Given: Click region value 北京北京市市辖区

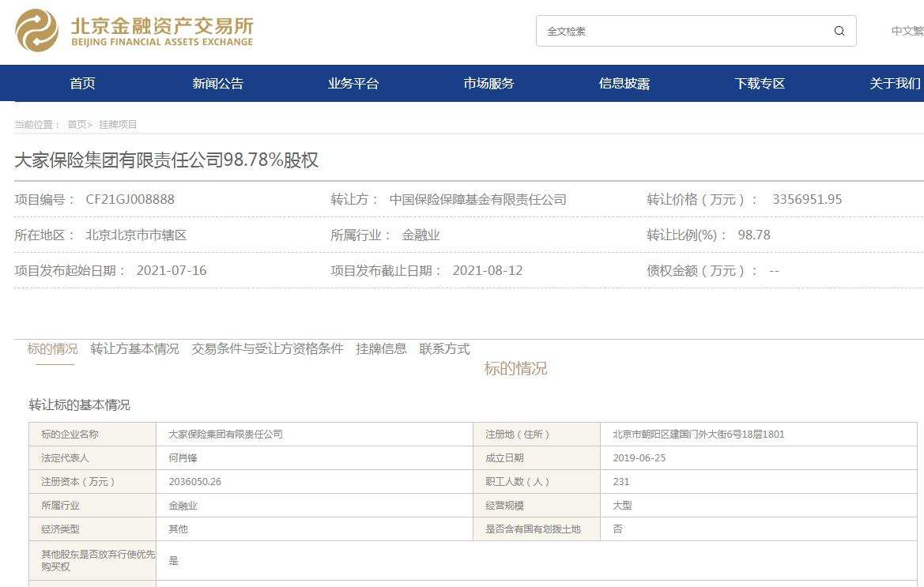Looking at the screenshot, I should coord(136,235).
